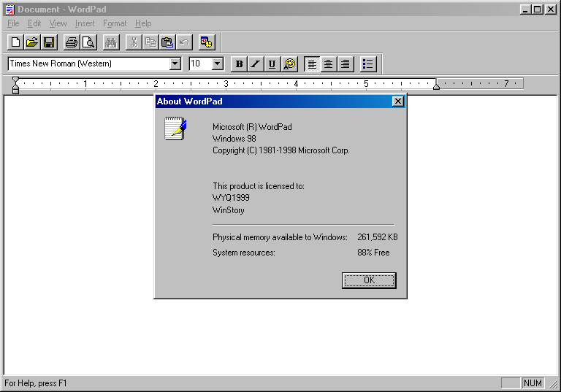
Task: Align text right
Action: pos(346,64)
